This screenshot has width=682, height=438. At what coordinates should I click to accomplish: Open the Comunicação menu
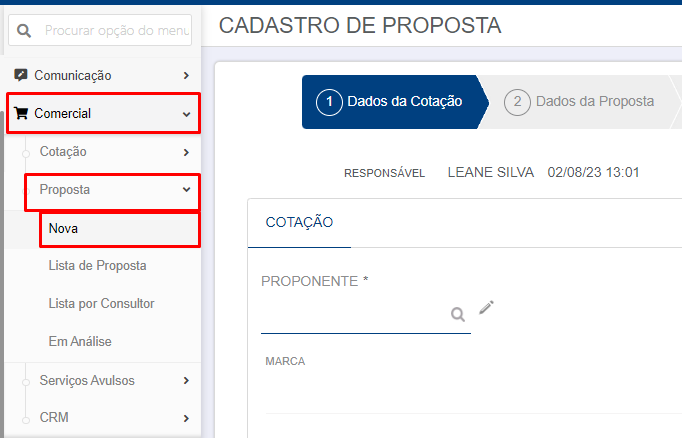pyautogui.click(x=103, y=75)
